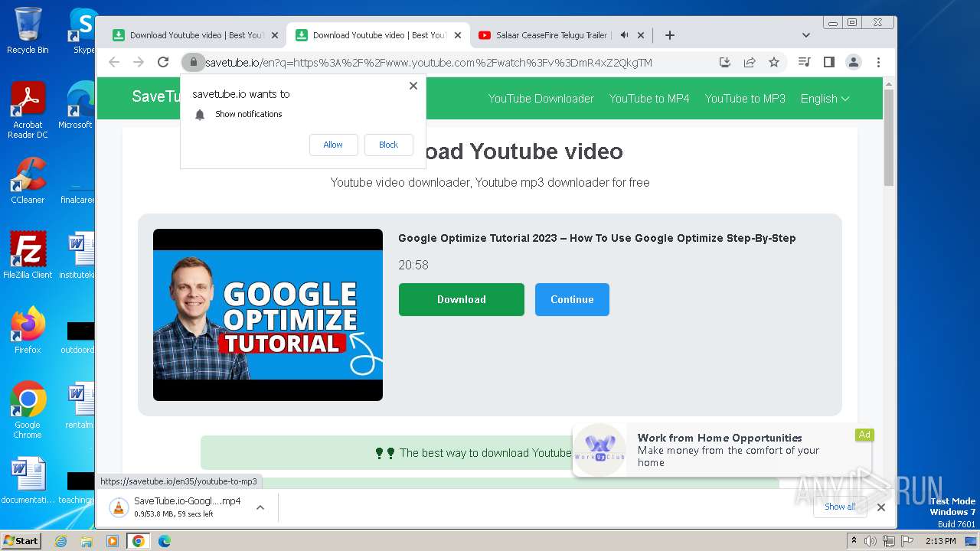Open the Work from Home Opportunities ad
This screenshot has width=980, height=551.
[x=722, y=450]
